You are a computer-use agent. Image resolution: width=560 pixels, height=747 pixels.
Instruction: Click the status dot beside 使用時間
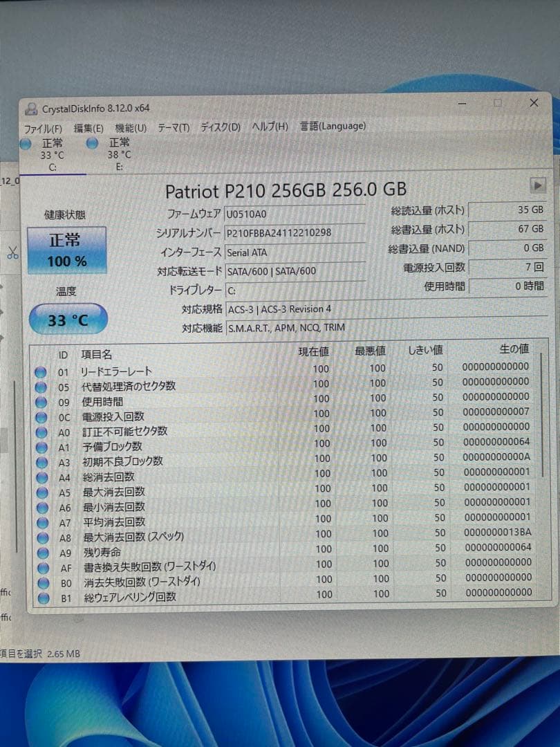point(42,400)
